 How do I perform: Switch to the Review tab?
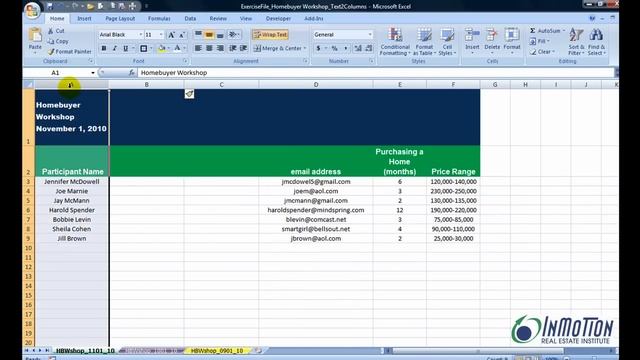(218, 19)
